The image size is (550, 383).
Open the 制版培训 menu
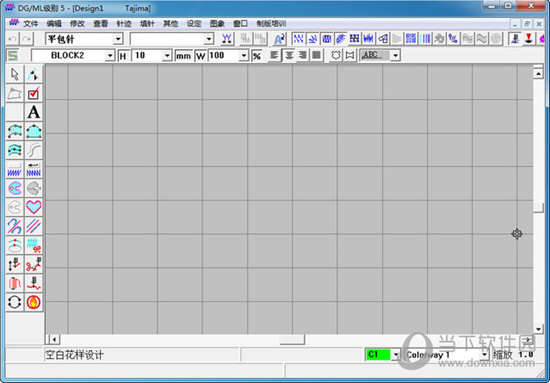pos(271,23)
